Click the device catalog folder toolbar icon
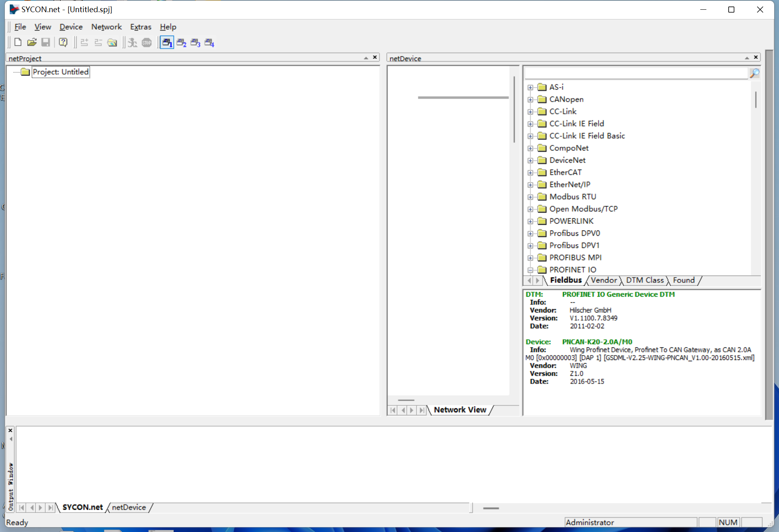779x532 pixels. pos(112,42)
